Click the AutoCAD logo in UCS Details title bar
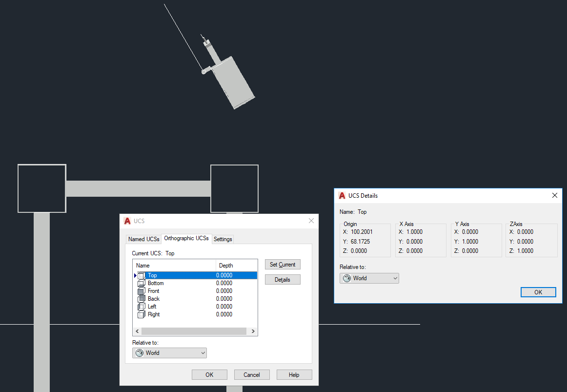Image resolution: width=567 pixels, height=392 pixels. (342, 195)
